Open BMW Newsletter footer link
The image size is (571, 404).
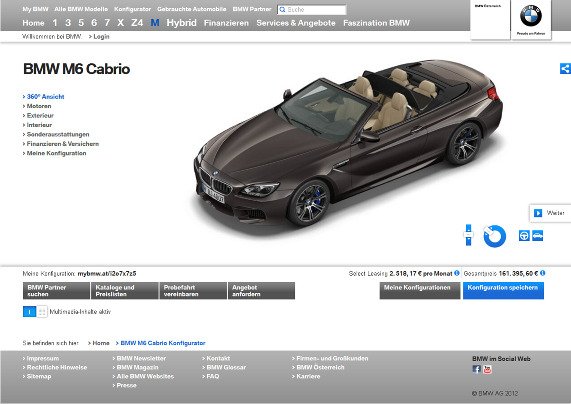(139, 358)
